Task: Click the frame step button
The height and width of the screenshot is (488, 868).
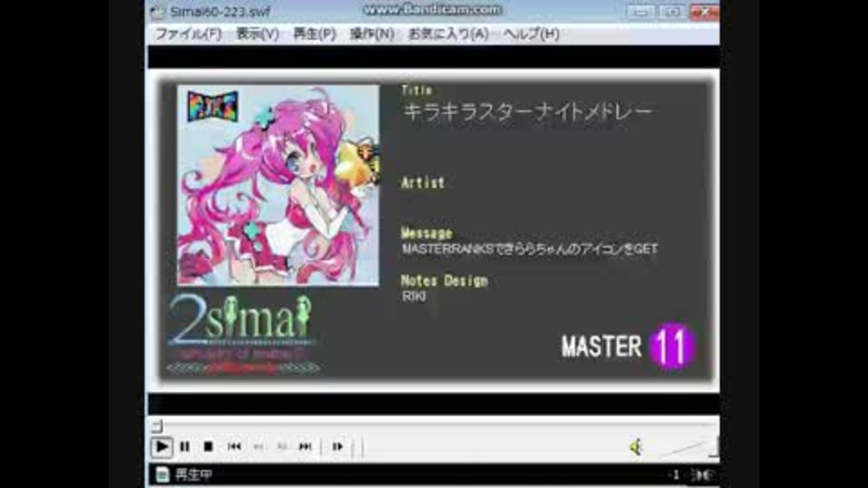Action: (x=337, y=446)
